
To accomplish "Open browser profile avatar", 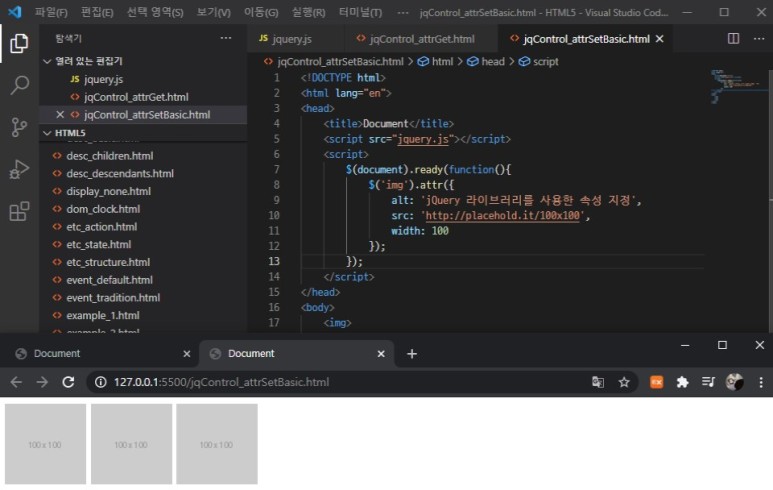I will (735, 382).
